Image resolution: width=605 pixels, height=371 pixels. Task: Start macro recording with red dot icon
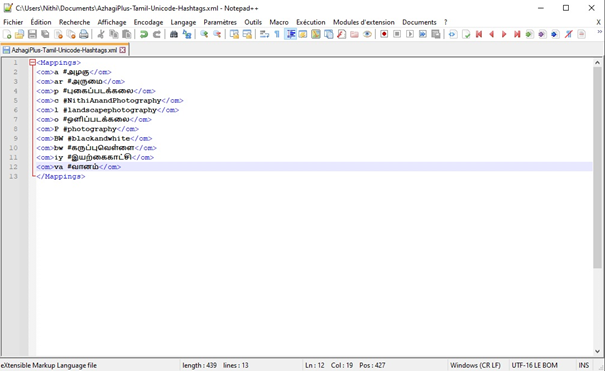click(x=384, y=34)
